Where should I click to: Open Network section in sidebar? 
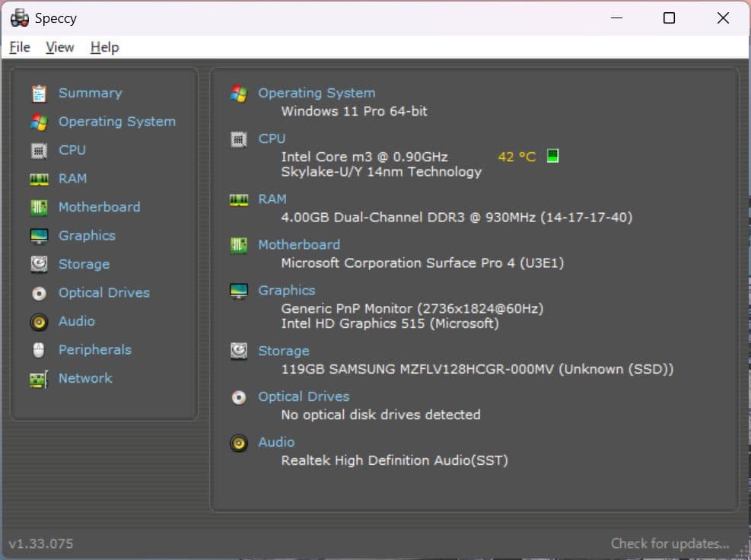(x=85, y=378)
